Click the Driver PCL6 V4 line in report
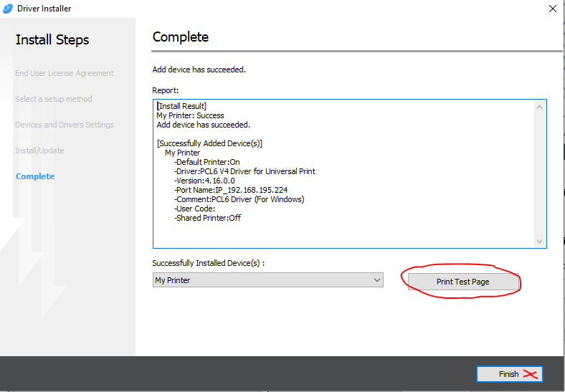The height and width of the screenshot is (392, 565). pyautogui.click(x=244, y=171)
